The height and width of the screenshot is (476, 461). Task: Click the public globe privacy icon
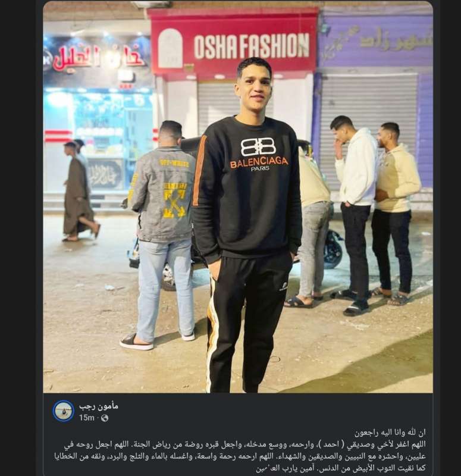click(x=105, y=418)
